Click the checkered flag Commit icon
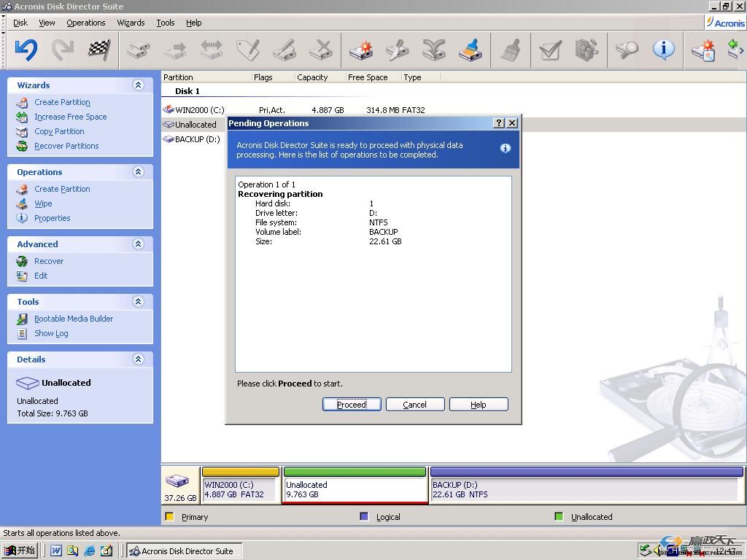 coord(99,50)
